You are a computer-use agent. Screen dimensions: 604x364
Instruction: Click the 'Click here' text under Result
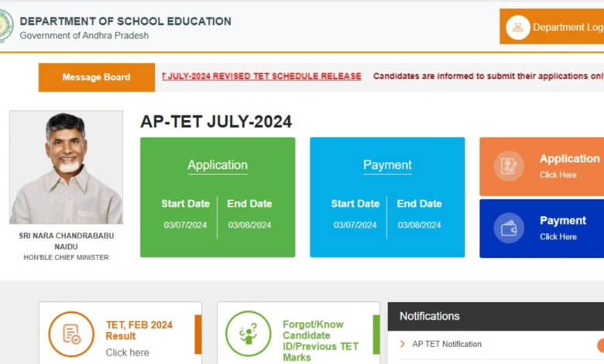point(128,352)
